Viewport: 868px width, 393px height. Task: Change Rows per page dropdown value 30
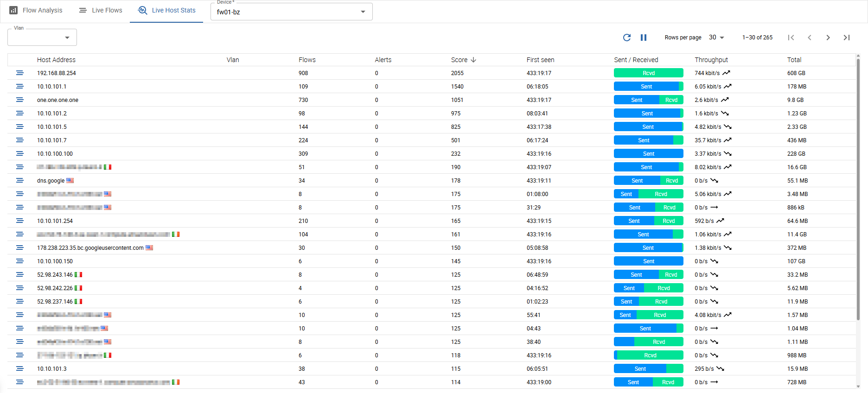pos(716,38)
